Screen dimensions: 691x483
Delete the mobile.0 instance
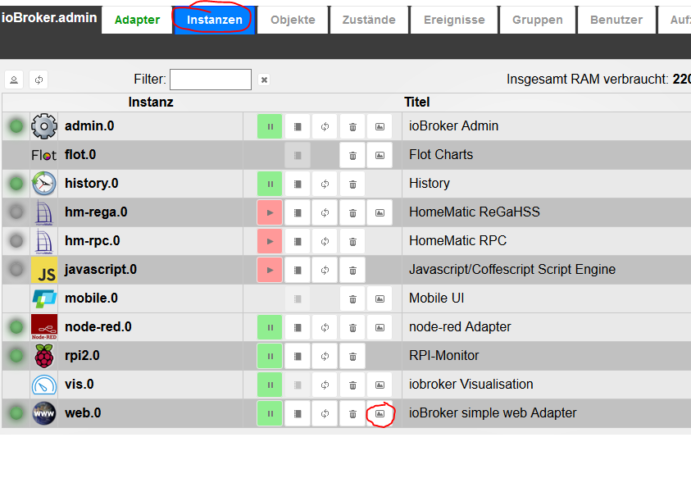click(x=353, y=299)
